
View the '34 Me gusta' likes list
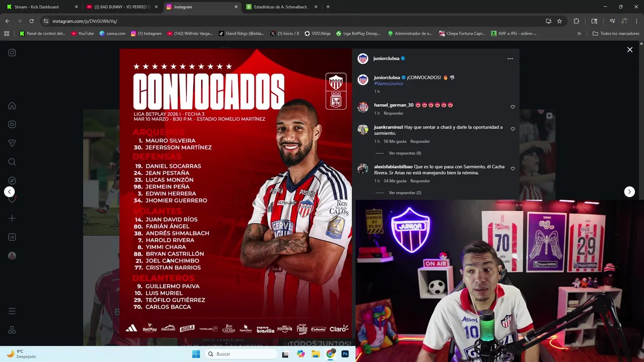coord(395,180)
